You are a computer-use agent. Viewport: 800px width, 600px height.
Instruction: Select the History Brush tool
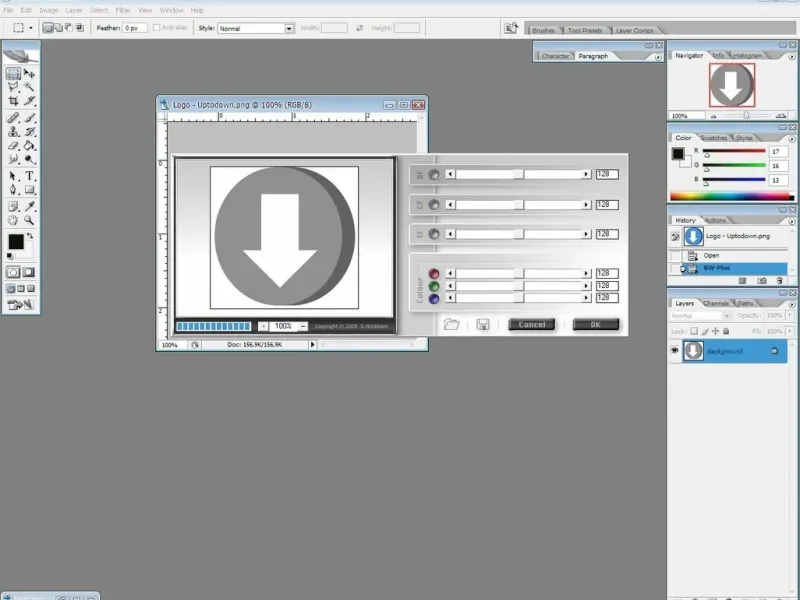click(29, 132)
